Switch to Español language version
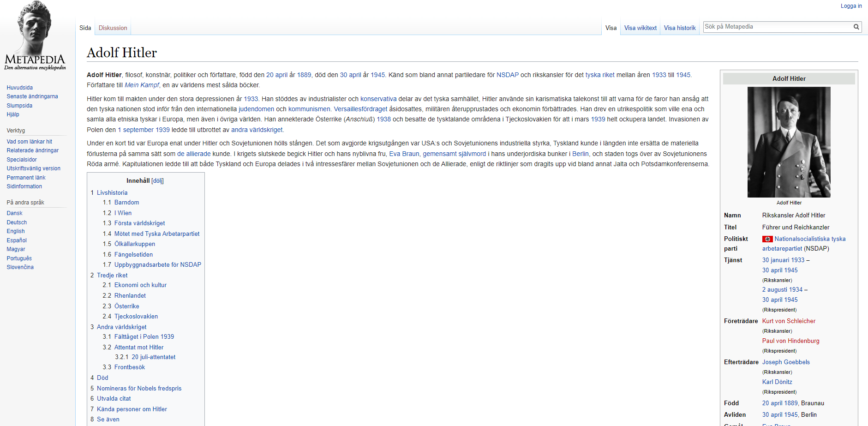 click(x=17, y=240)
